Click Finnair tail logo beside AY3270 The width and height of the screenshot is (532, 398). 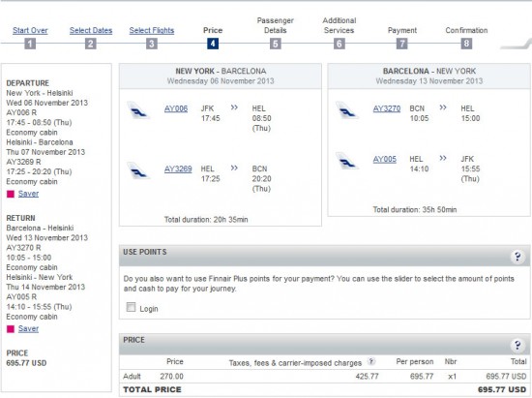346,110
